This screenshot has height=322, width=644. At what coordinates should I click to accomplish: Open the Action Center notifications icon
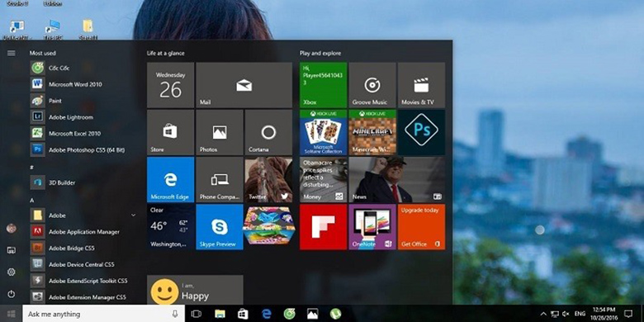click(628, 314)
